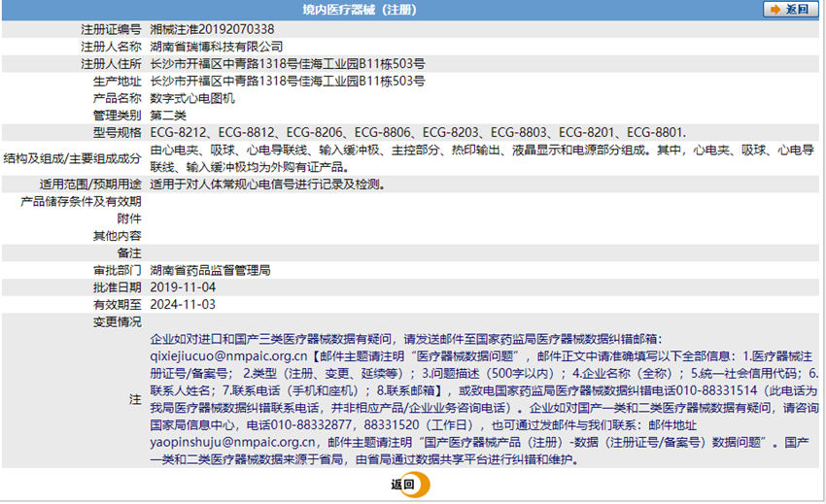Click the 备注 label

coord(129,253)
